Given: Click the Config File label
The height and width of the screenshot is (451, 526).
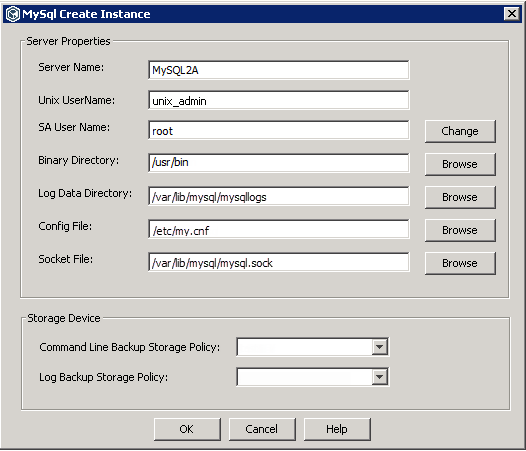Looking at the screenshot, I should (x=65, y=226).
